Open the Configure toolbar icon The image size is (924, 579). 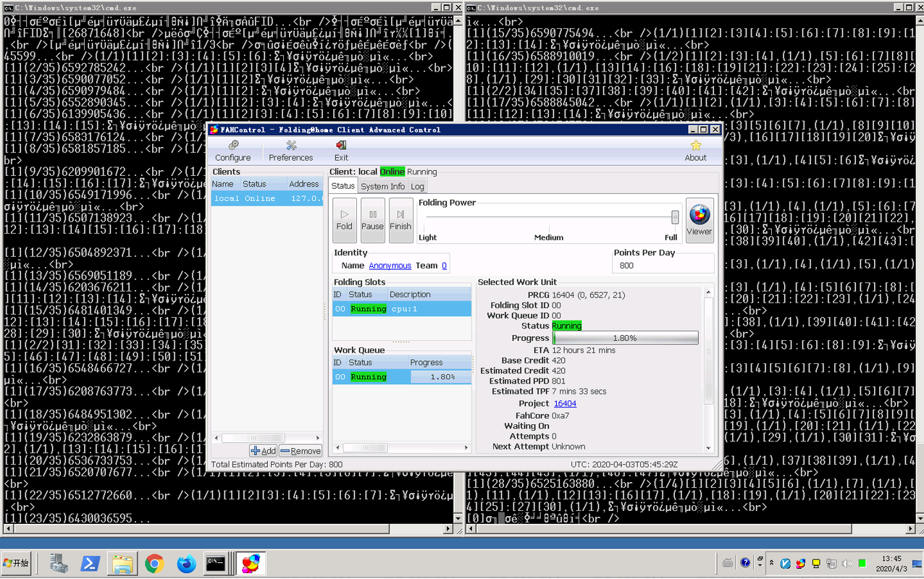[232, 151]
